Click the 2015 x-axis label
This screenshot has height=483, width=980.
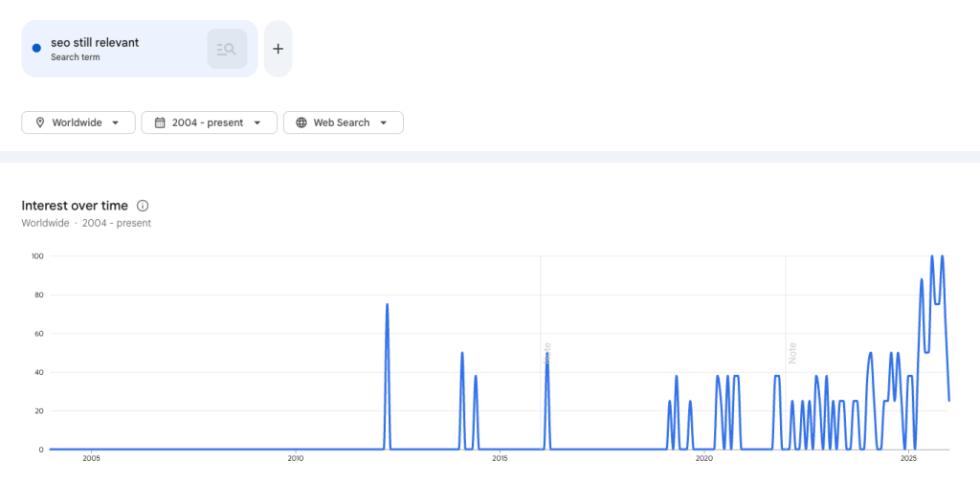500,459
